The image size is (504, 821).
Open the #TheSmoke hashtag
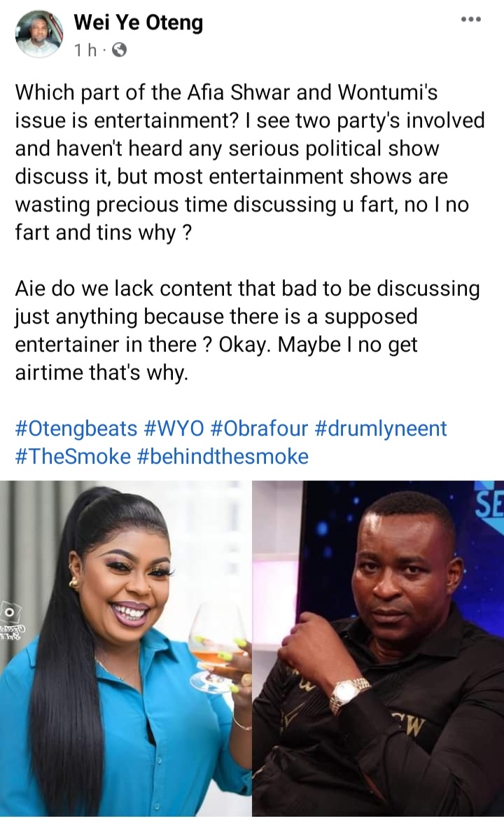[73, 457]
